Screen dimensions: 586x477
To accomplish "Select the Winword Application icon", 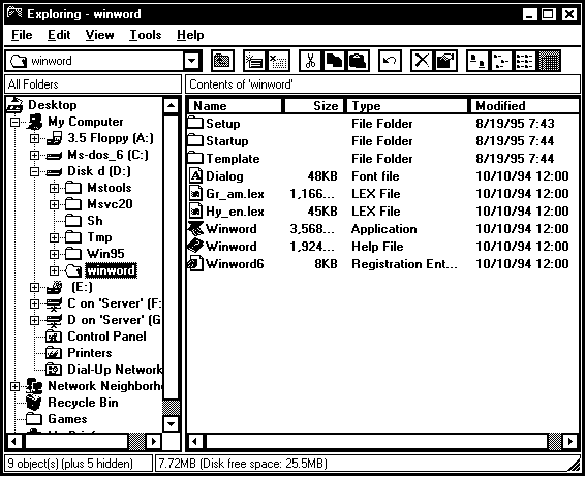I will (x=195, y=228).
